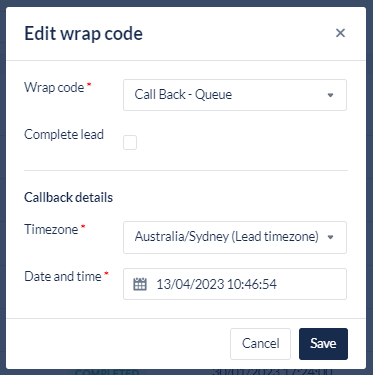
Task: Focus the 13/04/2023 10:46:54 date text
Action: click(217, 284)
